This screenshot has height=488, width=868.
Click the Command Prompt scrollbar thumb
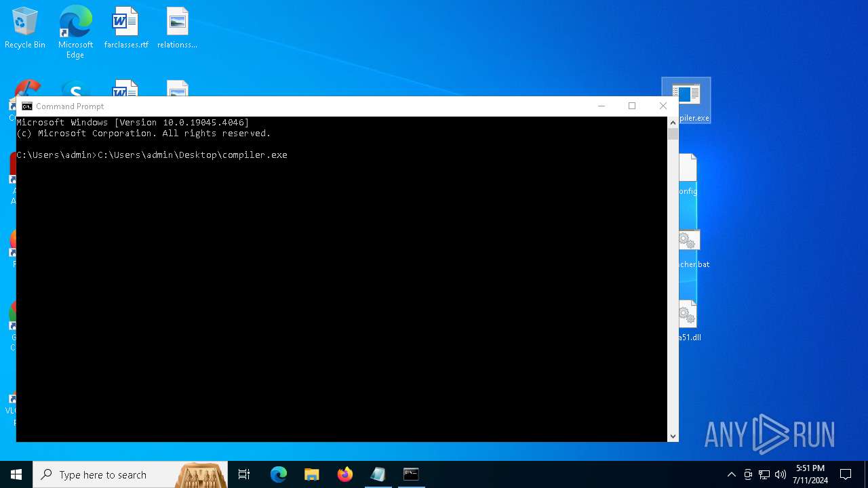tap(673, 134)
